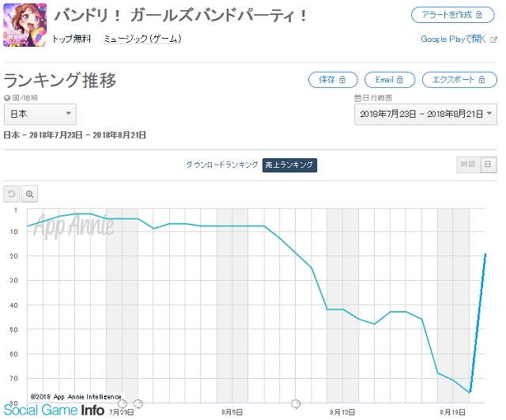Open the BanG Dream app icon thumbnail

click(25, 25)
